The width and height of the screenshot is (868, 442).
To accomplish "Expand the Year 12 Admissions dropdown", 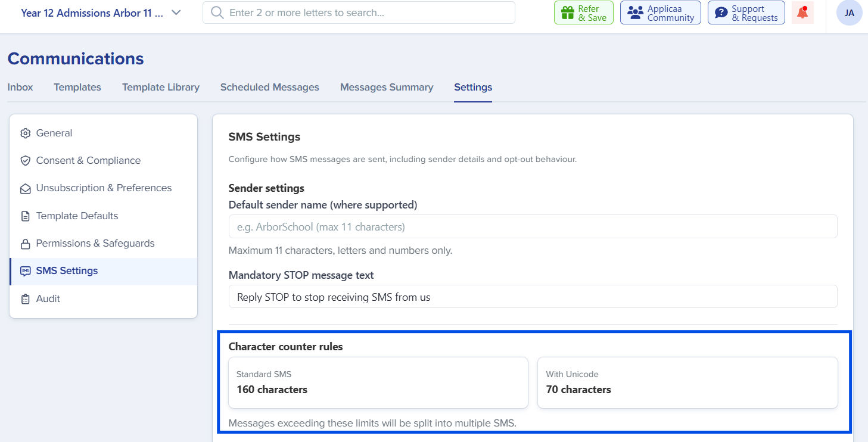I will click(176, 13).
